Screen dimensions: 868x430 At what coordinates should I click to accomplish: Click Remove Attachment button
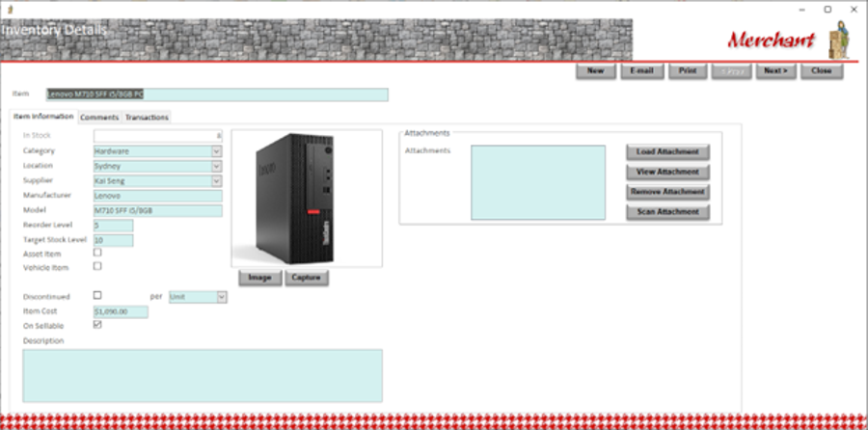667,192
